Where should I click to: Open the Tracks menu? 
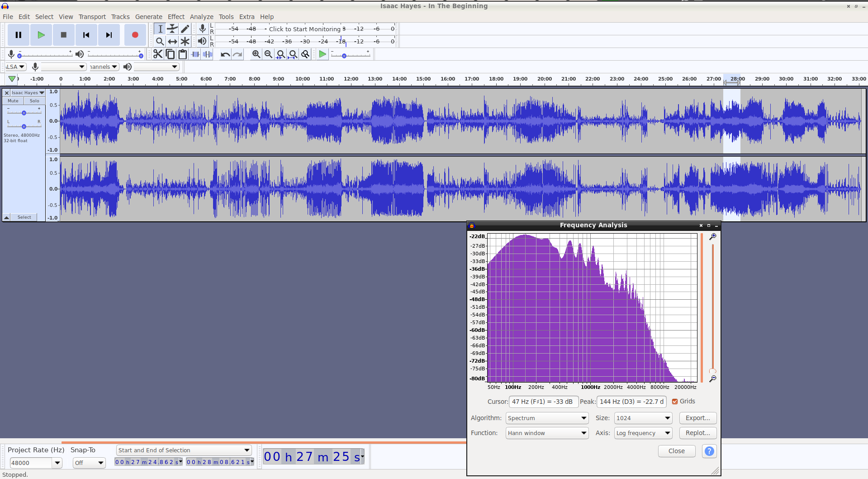(x=120, y=17)
